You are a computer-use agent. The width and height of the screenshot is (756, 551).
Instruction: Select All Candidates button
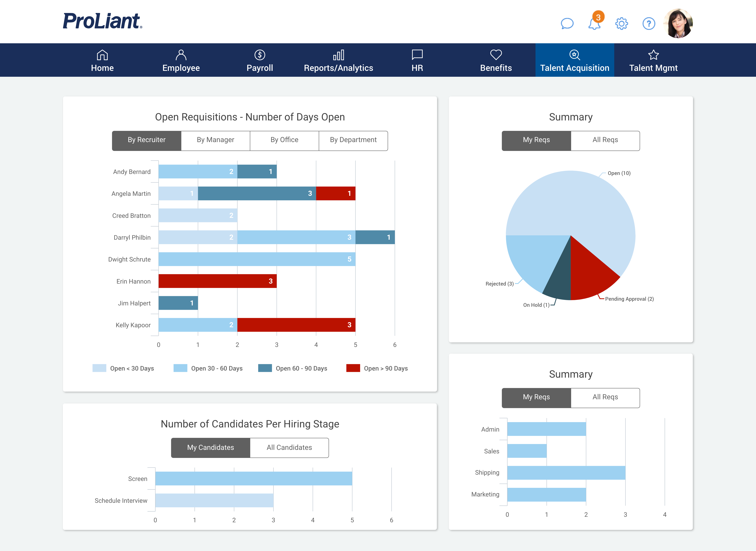point(289,448)
